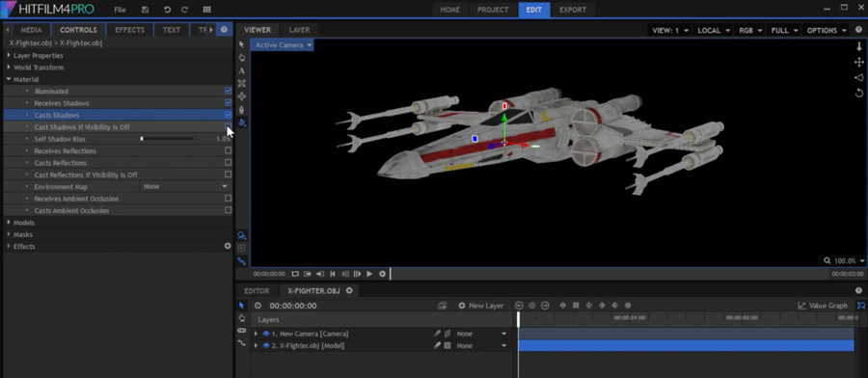Play the viewer preview
Image resolution: width=868 pixels, height=378 pixels.
pyautogui.click(x=369, y=274)
